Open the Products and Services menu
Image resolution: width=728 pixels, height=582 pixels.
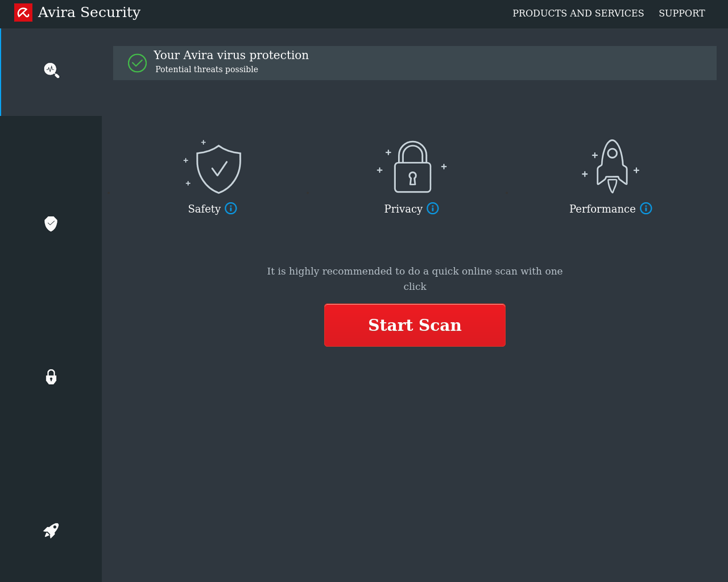[x=578, y=13]
